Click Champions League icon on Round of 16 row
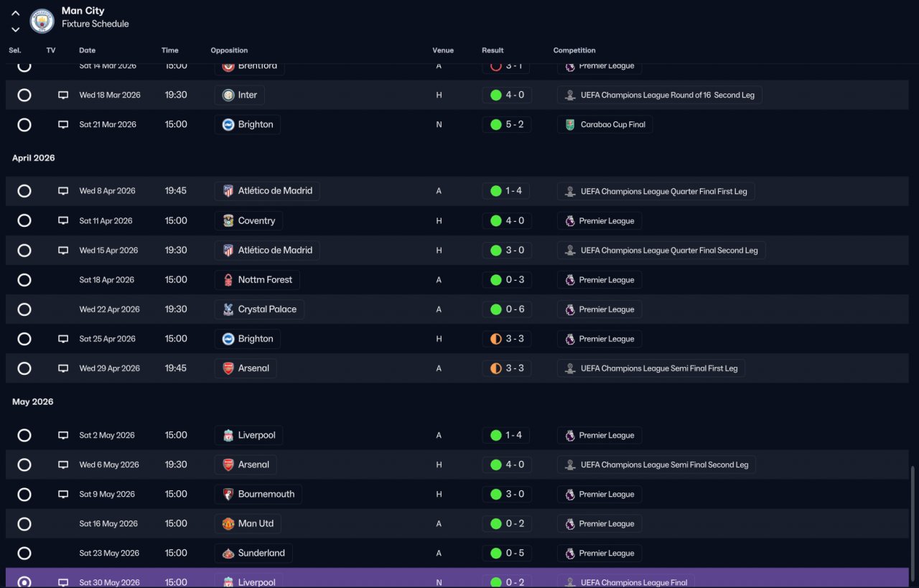This screenshot has width=919, height=588. coord(570,95)
